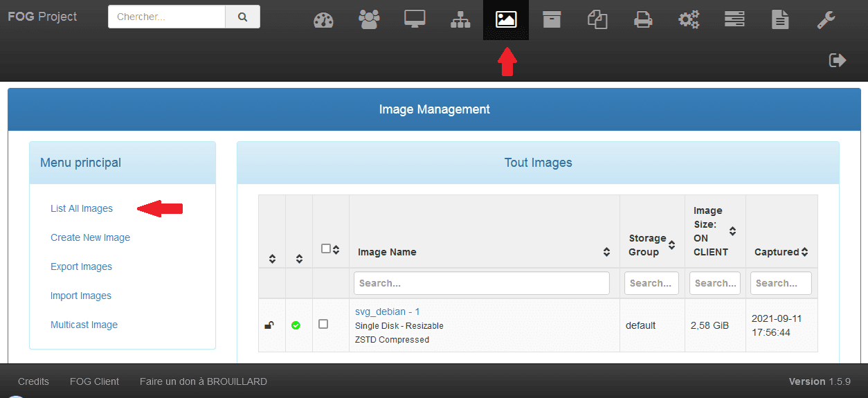The image size is (868, 398).
Task: Open the Reports document icon
Action: click(780, 20)
